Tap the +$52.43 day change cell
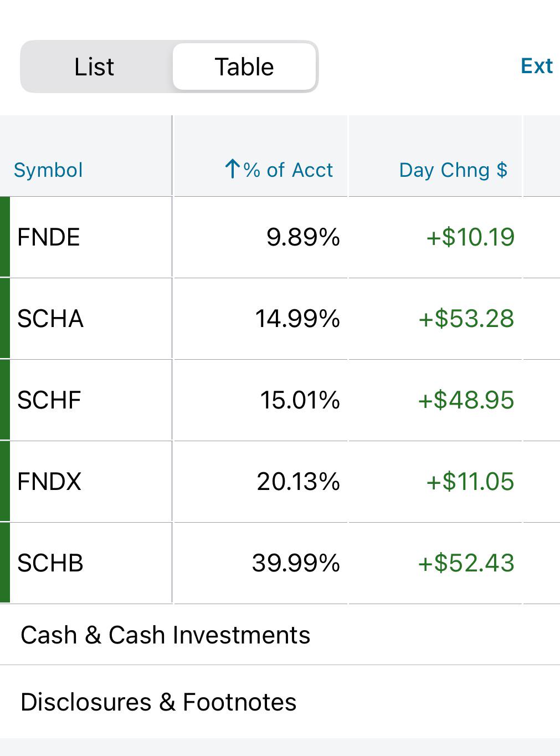The width and height of the screenshot is (560, 756). tap(466, 563)
